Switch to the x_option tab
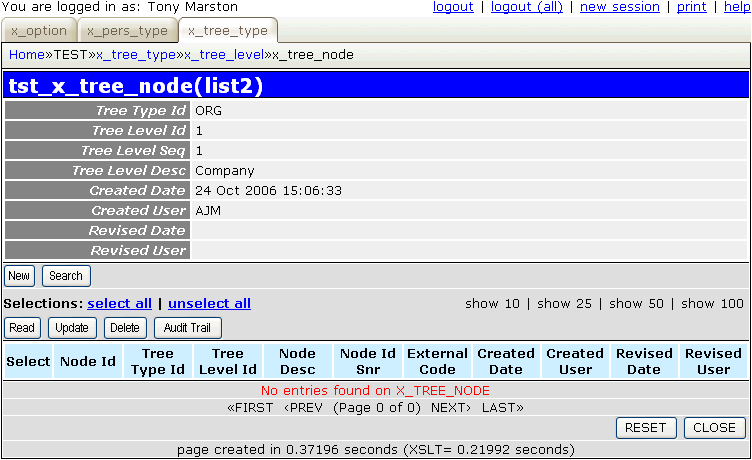The width and height of the screenshot is (752, 460). [x=38, y=31]
